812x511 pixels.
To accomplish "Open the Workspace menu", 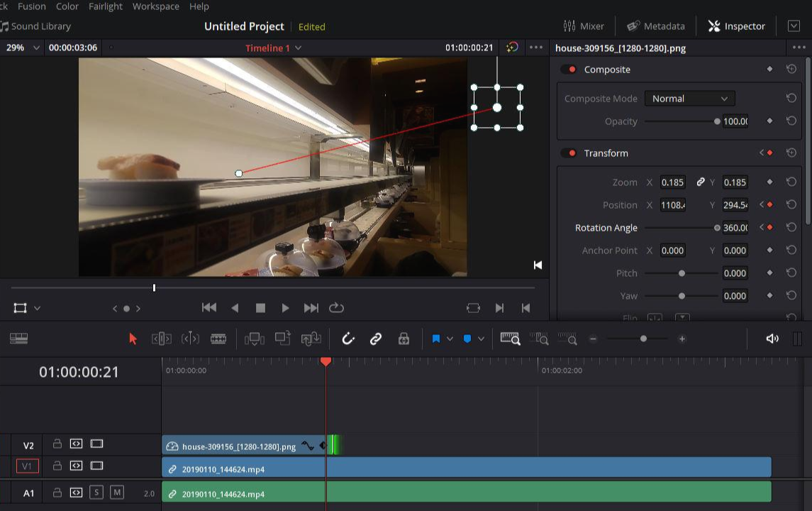I will (x=156, y=6).
